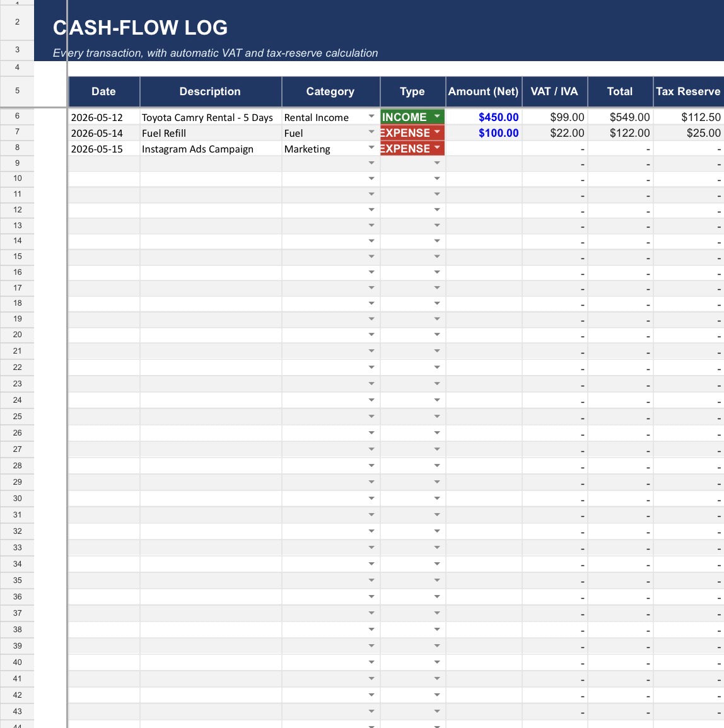The image size is (724, 728).
Task: Select the Type column header
Action: [412, 91]
